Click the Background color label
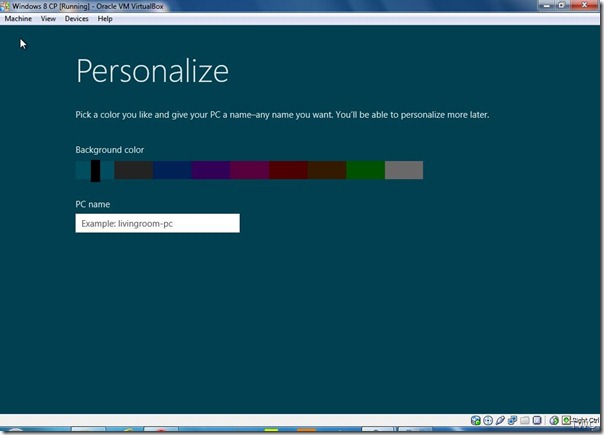The width and height of the screenshot is (604, 435). pos(109,149)
